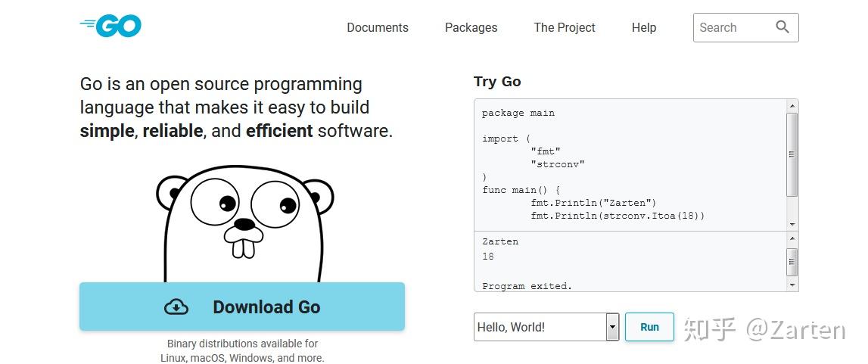Click the 'Program exited.' output text
Viewport: 868px width, 364px height.
point(527,286)
